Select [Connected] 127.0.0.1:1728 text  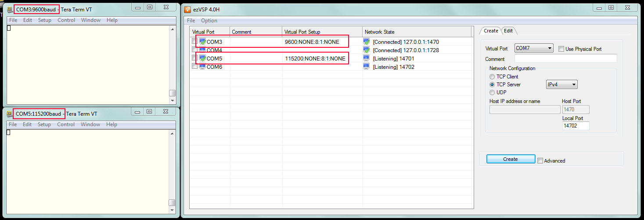[x=406, y=50]
